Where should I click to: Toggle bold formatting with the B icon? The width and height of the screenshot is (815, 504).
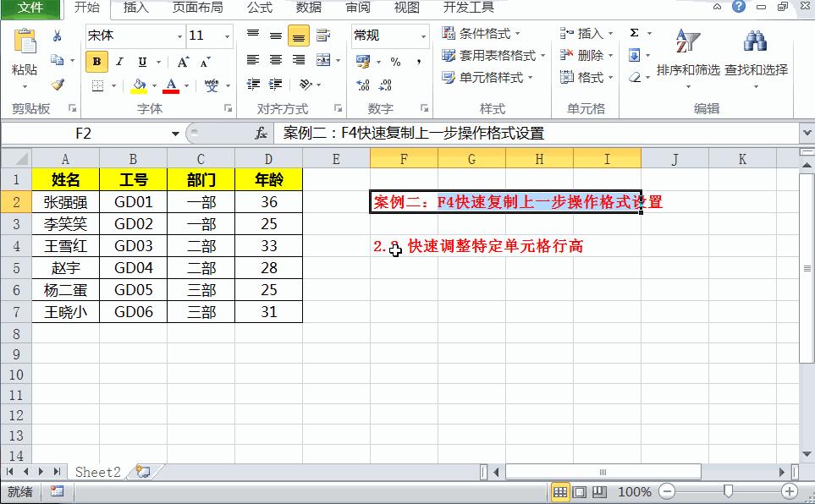[x=98, y=62]
